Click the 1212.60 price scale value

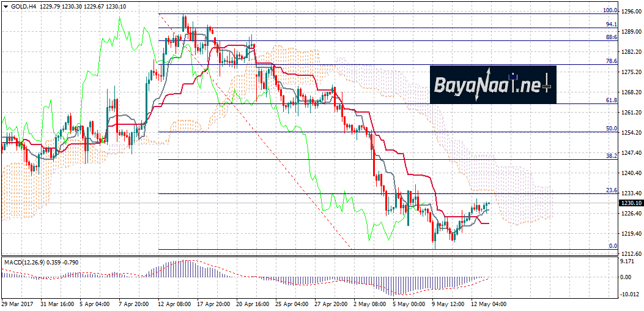pos(630,253)
